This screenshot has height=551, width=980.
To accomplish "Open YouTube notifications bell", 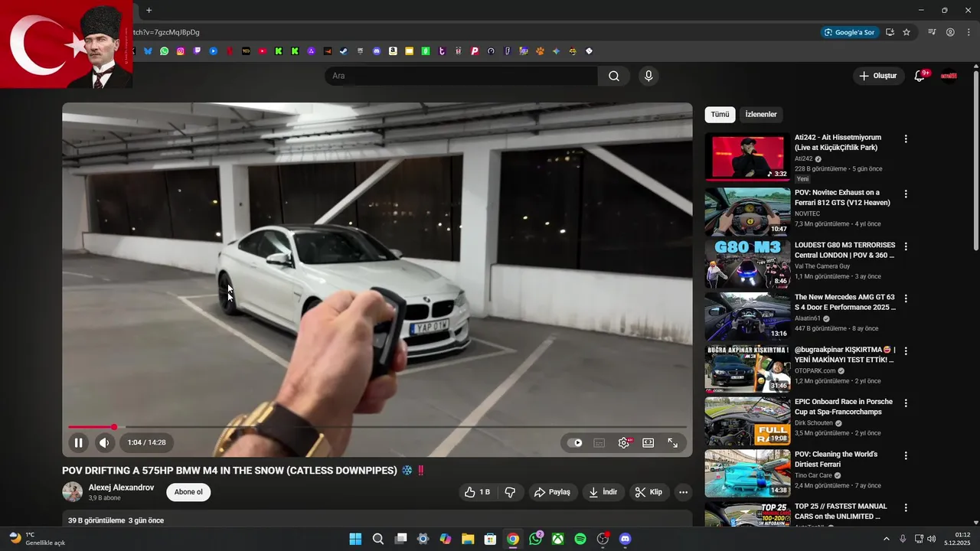I will pyautogui.click(x=920, y=76).
